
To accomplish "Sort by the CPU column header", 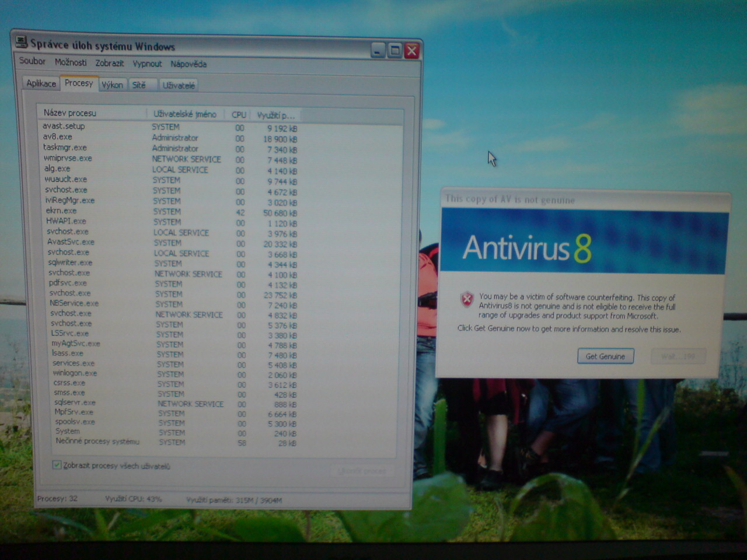I will click(x=239, y=115).
